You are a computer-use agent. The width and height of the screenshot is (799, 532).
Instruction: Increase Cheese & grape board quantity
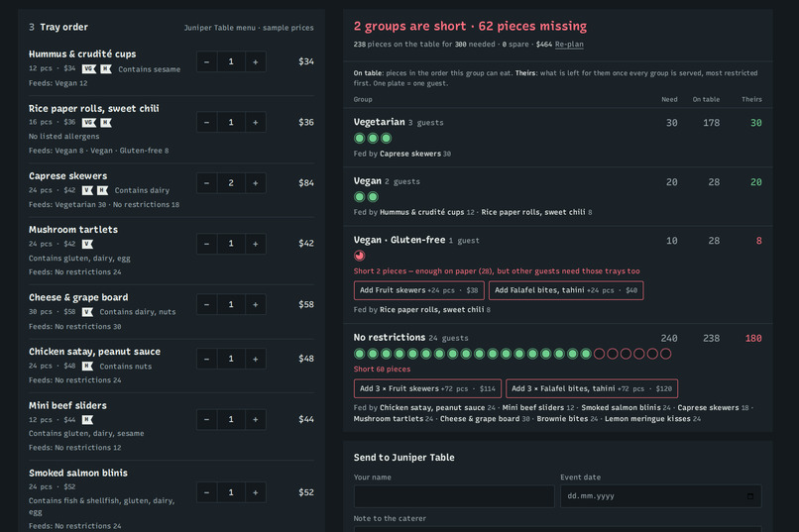pos(256,304)
